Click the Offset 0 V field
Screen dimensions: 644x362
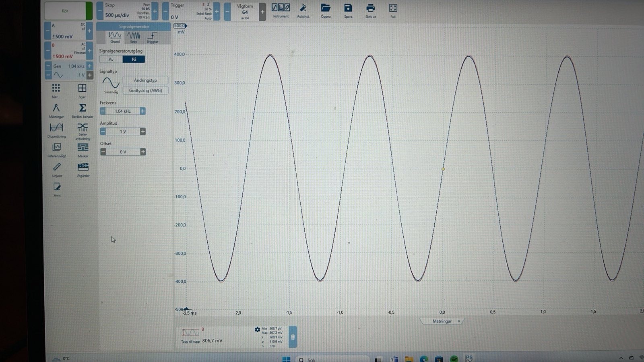click(123, 152)
